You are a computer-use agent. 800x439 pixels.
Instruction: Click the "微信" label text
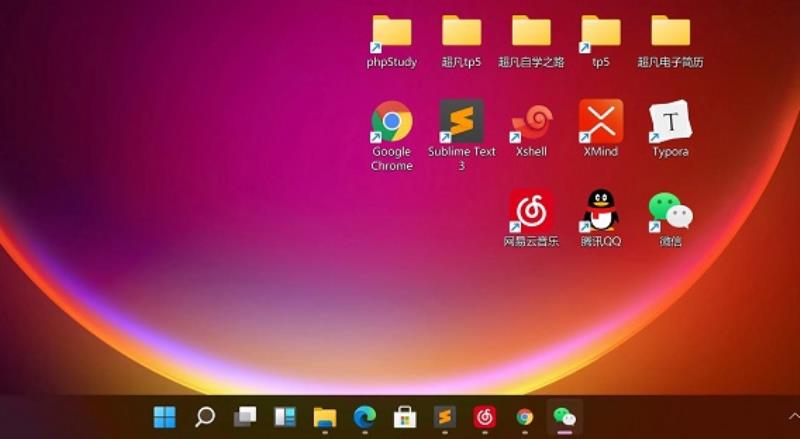coord(670,241)
